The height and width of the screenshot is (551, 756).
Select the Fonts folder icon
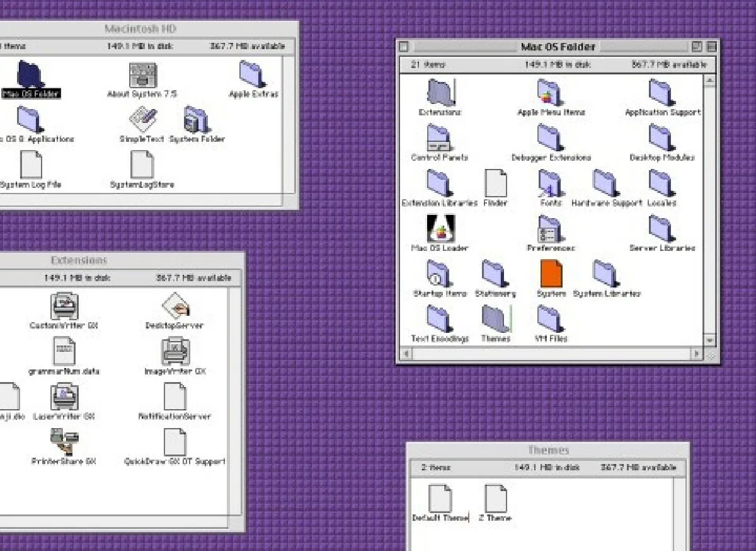click(551, 183)
